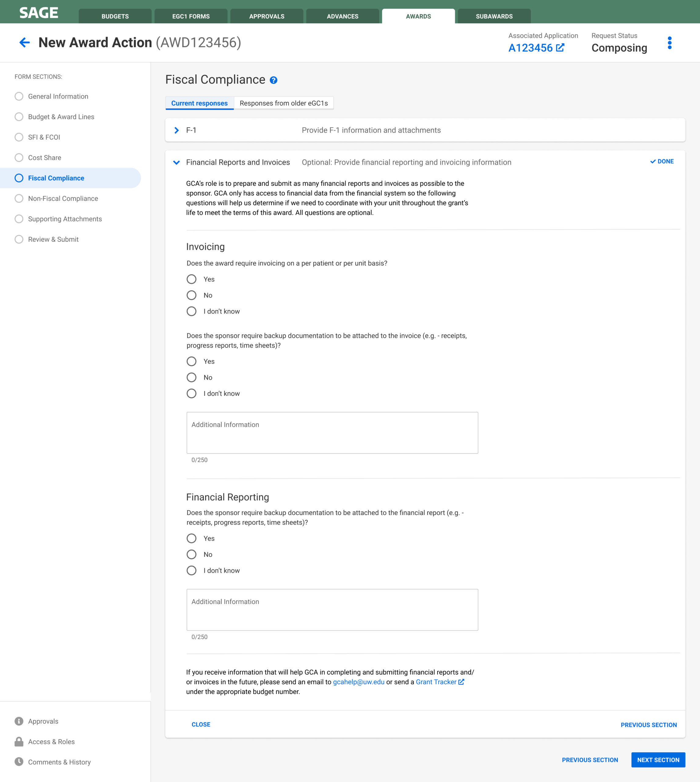Collapse Financial Reports and Invoices section
The image size is (700, 782).
pyautogui.click(x=176, y=163)
